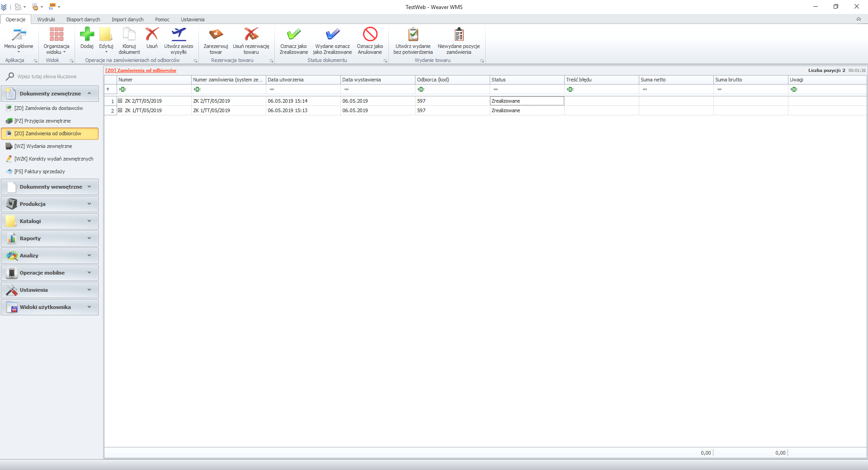
Task: Click Oznacz jako Zrealizowane green checkmark
Action: click(293, 35)
